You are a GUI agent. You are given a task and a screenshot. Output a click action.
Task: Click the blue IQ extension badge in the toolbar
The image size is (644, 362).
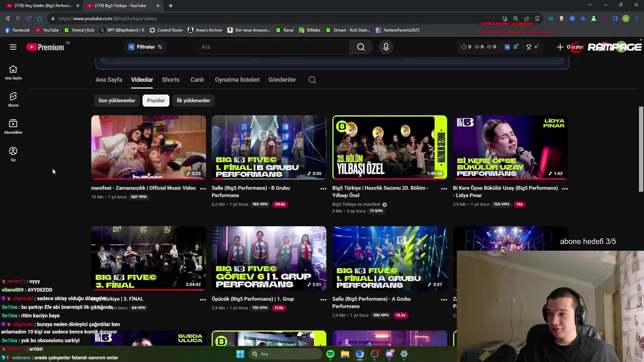click(x=507, y=47)
